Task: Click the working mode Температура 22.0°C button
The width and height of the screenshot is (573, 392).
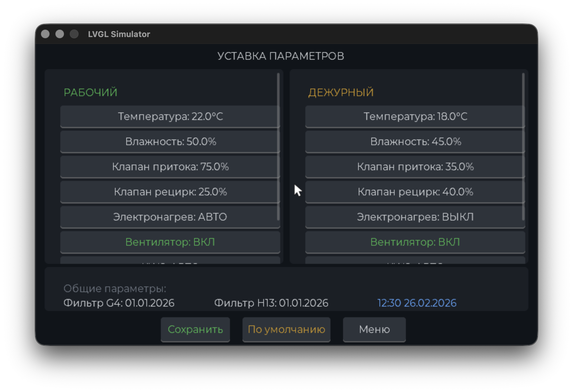Action: point(170,117)
